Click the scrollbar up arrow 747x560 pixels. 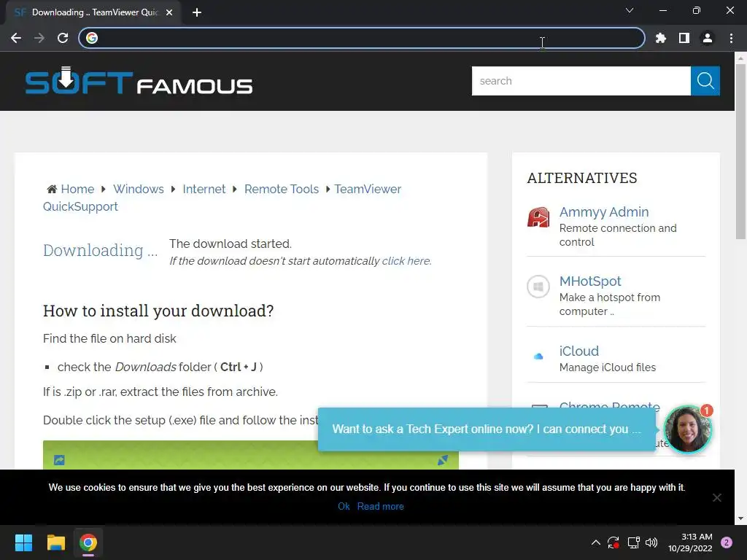(740, 58)
